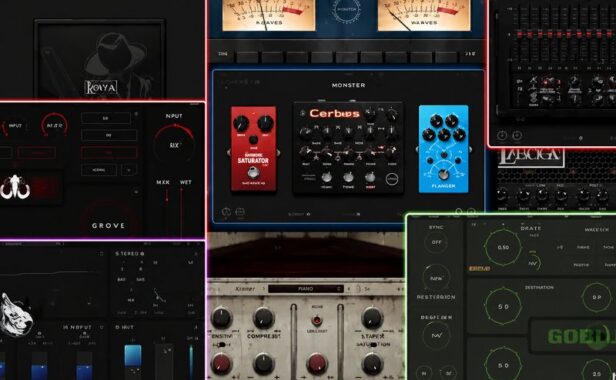Click the second value box in the Grove plugin
The image size is (616, 380).
click(x=109, y=135)
